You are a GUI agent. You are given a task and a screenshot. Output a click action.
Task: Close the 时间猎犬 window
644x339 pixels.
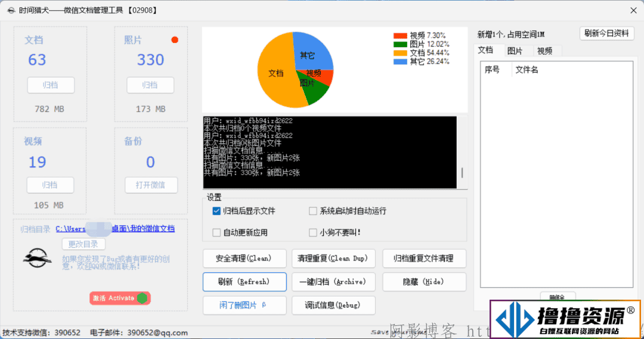click(633, 11)
